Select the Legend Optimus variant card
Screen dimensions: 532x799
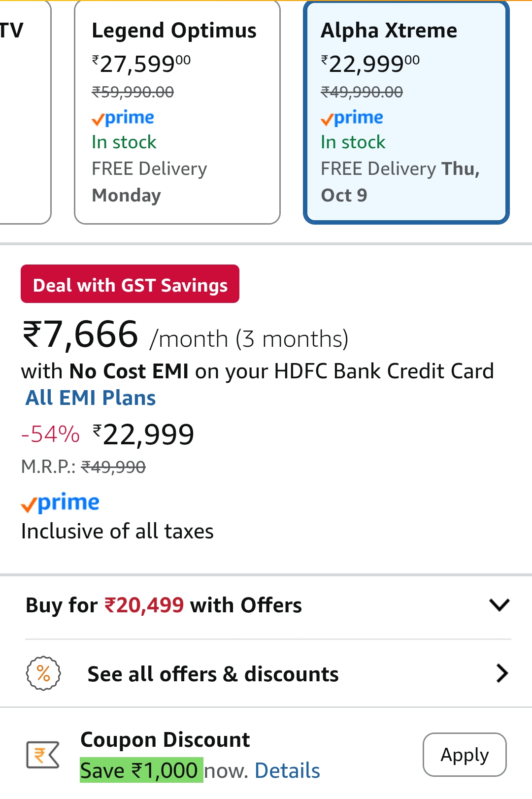[177, 112]
